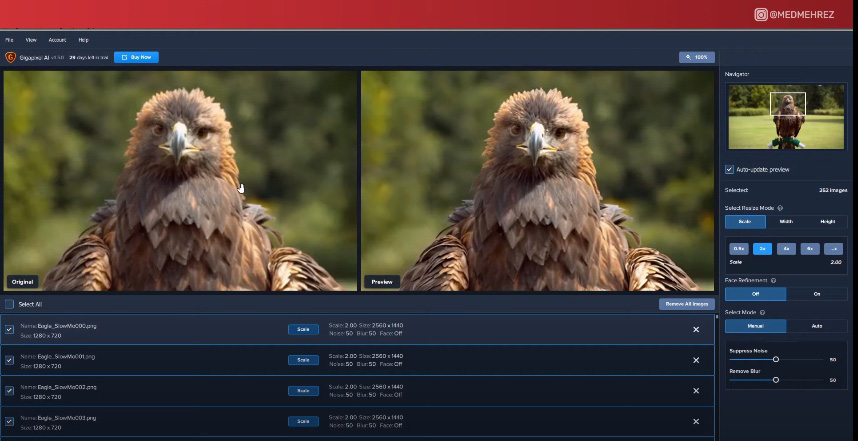This screenshot has width=858, height=441.
Task: Click the Suppress Noise slider handle
Action: point(776,359)
